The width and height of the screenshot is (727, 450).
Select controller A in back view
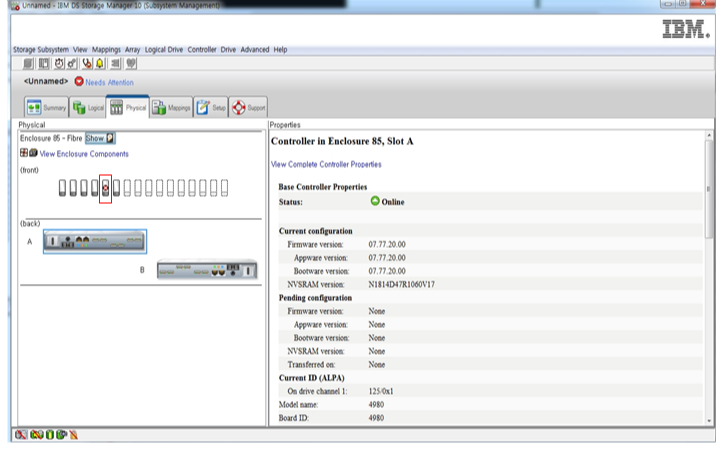click(x=95, y=241)
